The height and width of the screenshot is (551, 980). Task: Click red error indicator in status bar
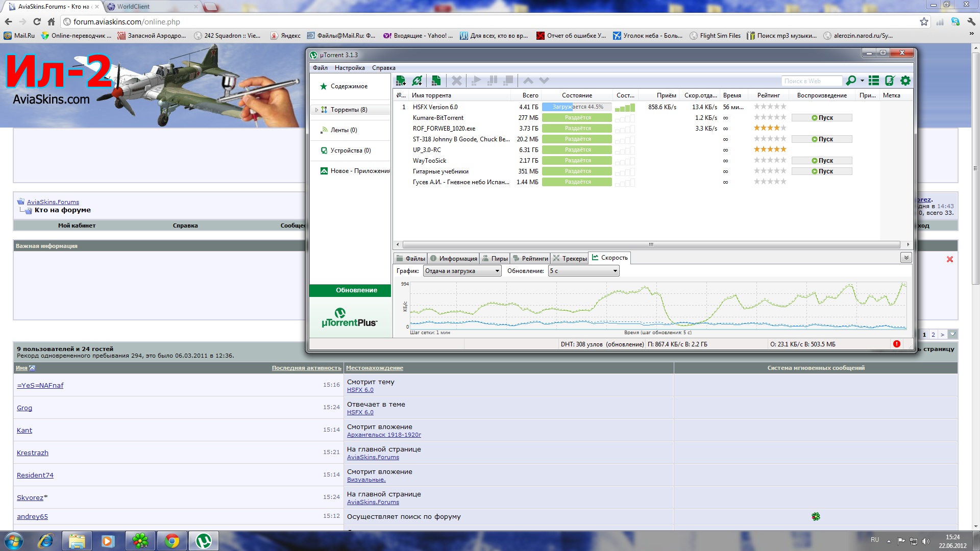897,344
